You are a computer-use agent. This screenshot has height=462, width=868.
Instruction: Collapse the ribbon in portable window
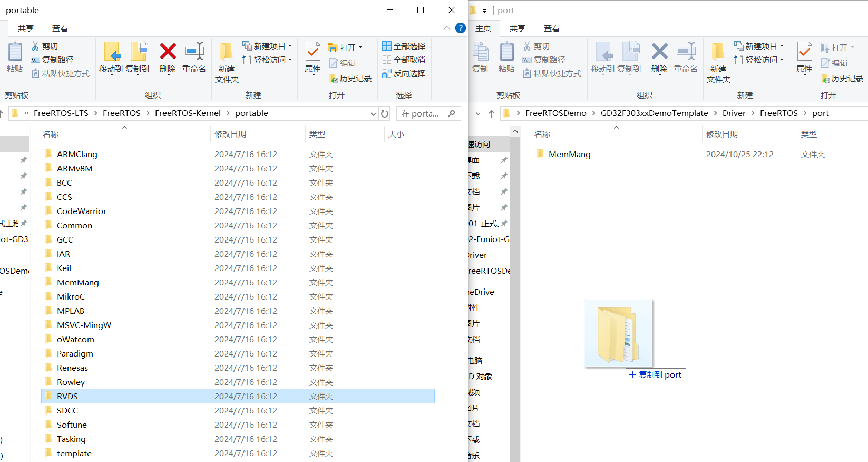point(447,28)
